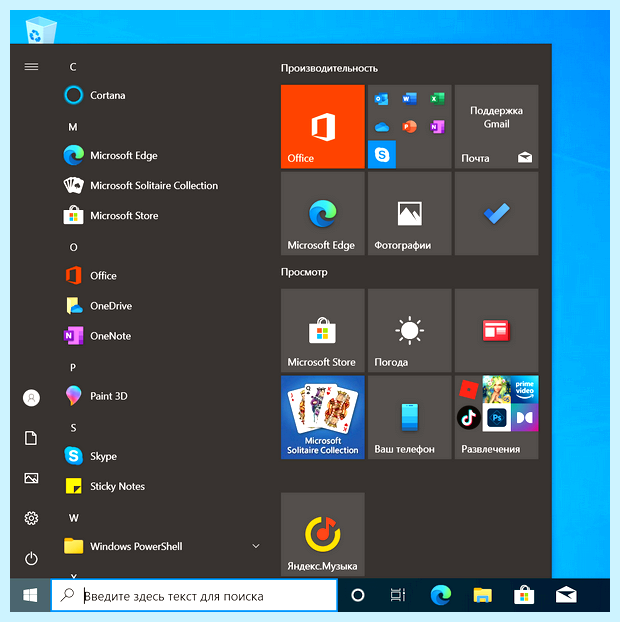Image resolution: width=620 pixels, height=622 pixels.
Task: Click the Cortana circle on taskbar
Action: coord(358,595)
